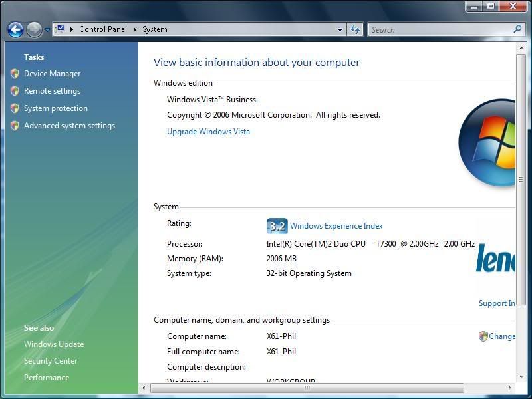532x399 pixels.
Task: Click the 'Windows Vista™ Business' text
Action: click(x=211, y=100)
